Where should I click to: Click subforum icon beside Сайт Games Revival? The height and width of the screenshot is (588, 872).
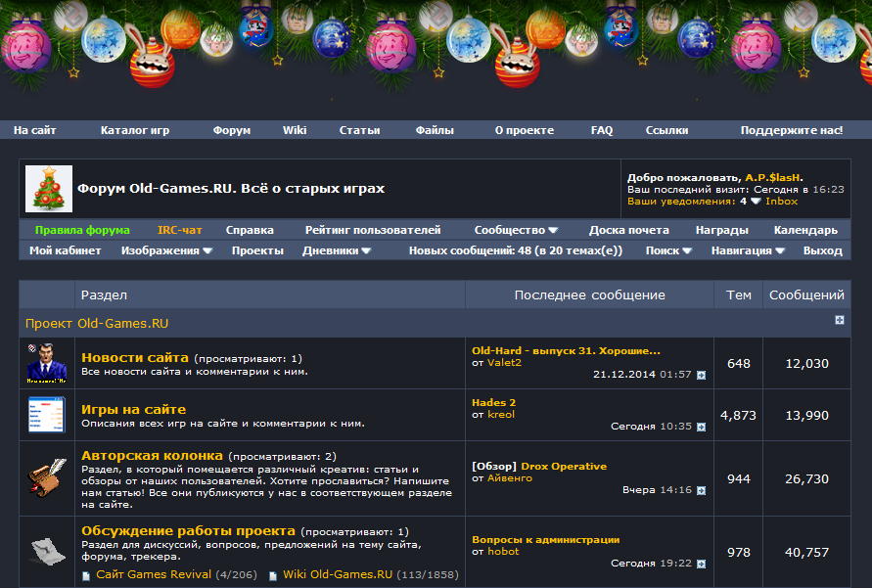pyautogui.click(x=86, y=576)
